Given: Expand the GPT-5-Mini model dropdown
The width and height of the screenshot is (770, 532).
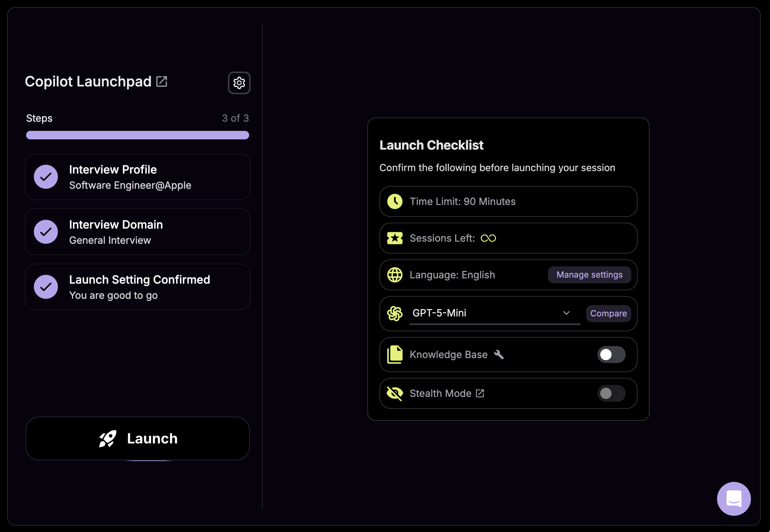Looking at the screenshot, I should pyautogui.click(x=566, y=313).
